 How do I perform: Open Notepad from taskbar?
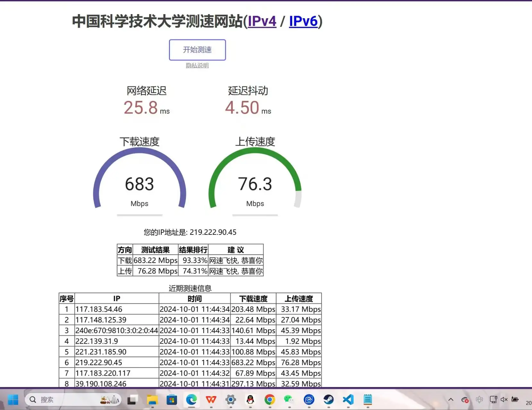[x=367, y=400]
